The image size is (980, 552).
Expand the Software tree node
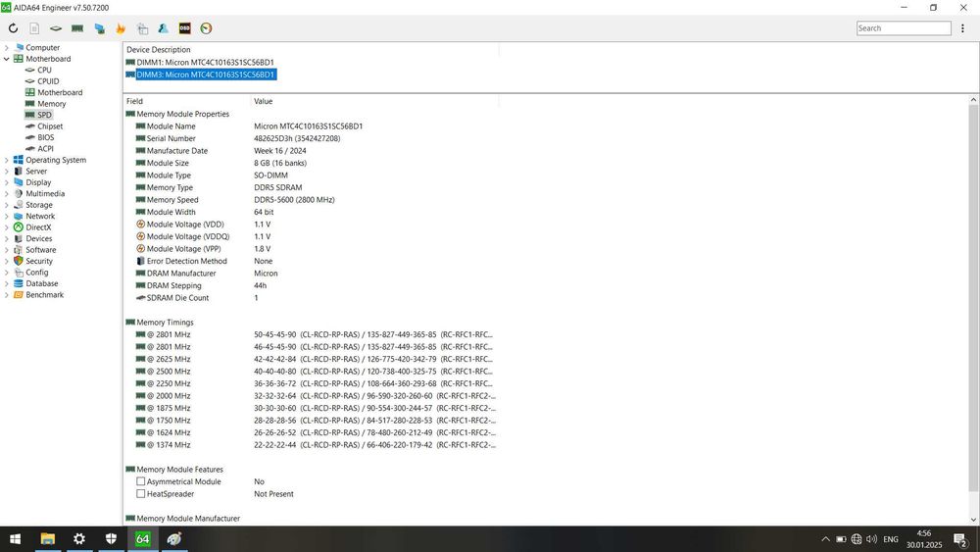[x=6, y=250]
